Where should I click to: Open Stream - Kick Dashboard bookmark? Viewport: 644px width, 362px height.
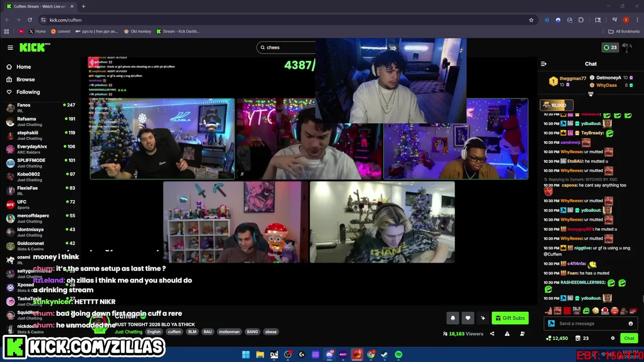(178, 31)
